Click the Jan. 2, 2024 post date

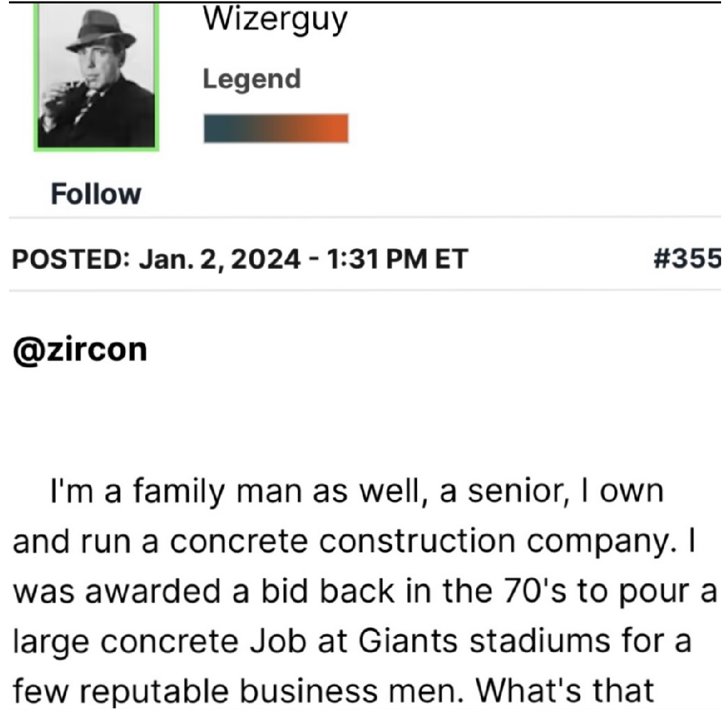[x=220, y=259]
